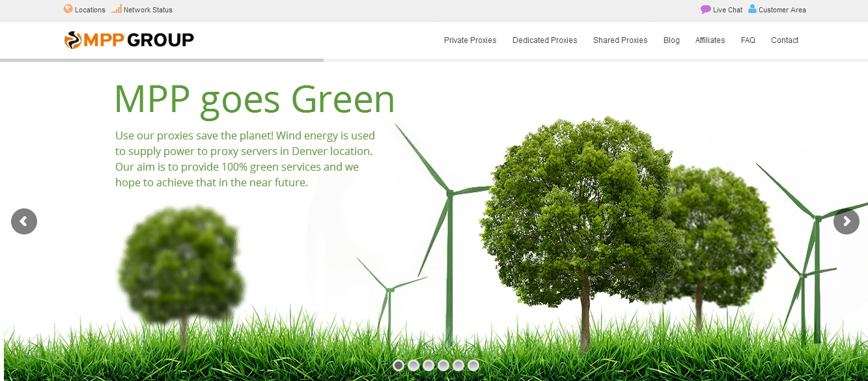Open the Locations link
The height and width of the screenshot is (381, 868).
click(x=90, y=10)
